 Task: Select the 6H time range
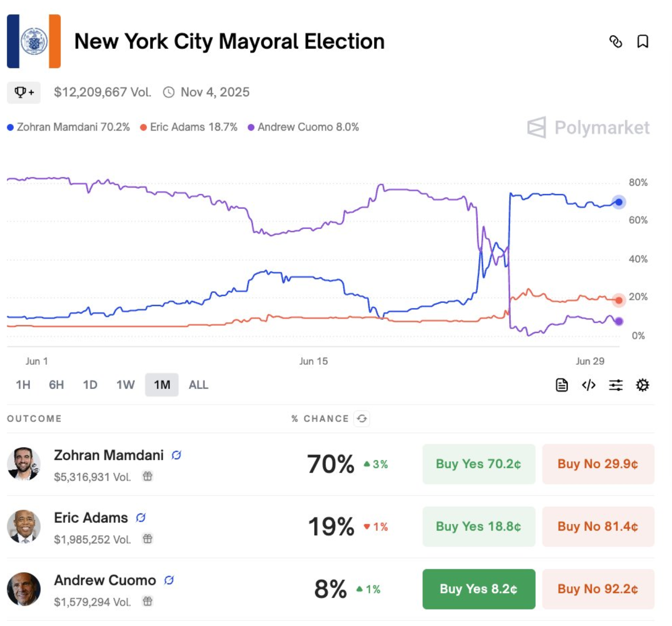click(56, 385)
